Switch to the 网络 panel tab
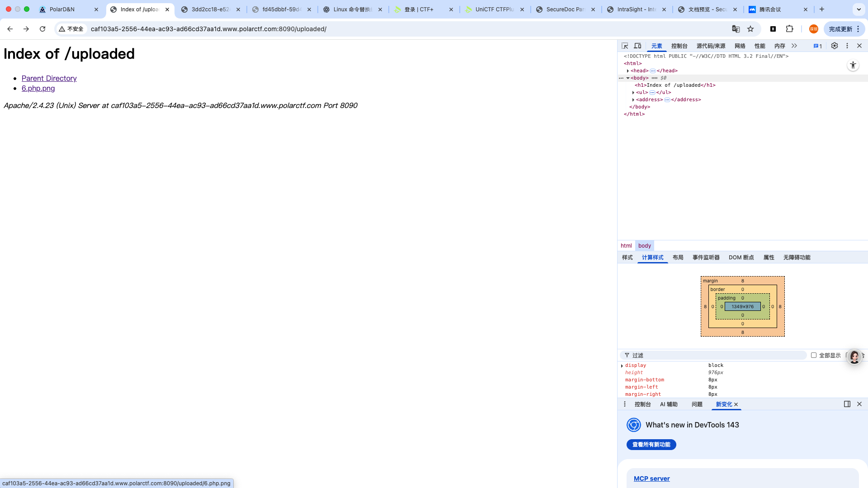Viewport: 868px width, 488px height. coord(740,46)
